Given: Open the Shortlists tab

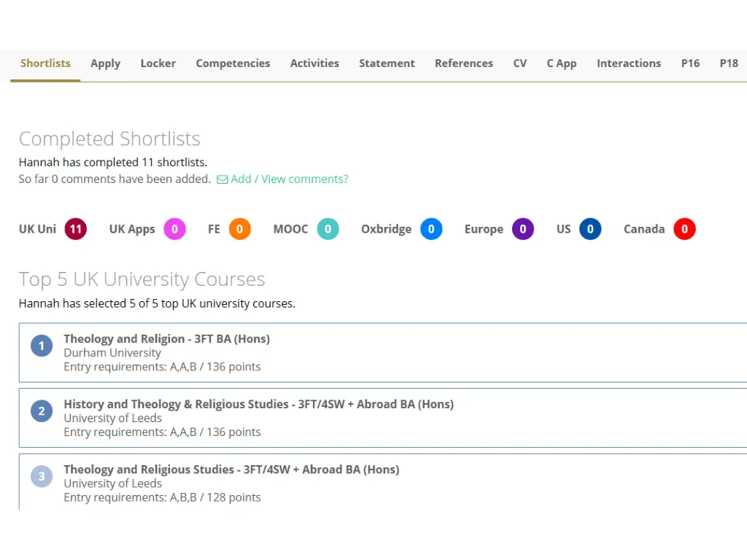Looking at the screenshot, I should tap(45, 63).
